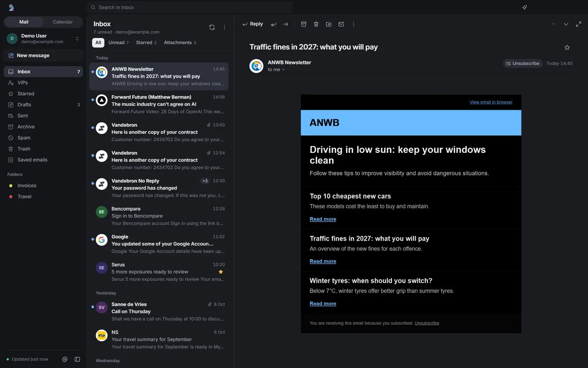Viewport: 588px width, 368px height.
Task: Click the Unsubscribe link in email footer
Action: coord(427,323)
